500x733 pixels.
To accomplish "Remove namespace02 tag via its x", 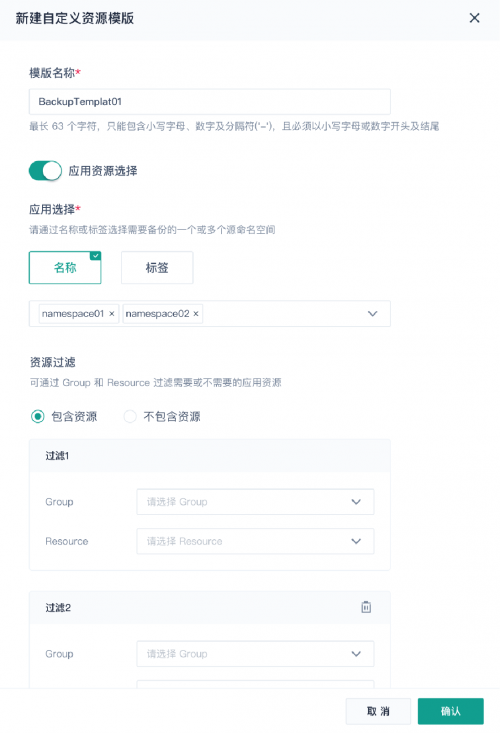I will pos(196,314).
